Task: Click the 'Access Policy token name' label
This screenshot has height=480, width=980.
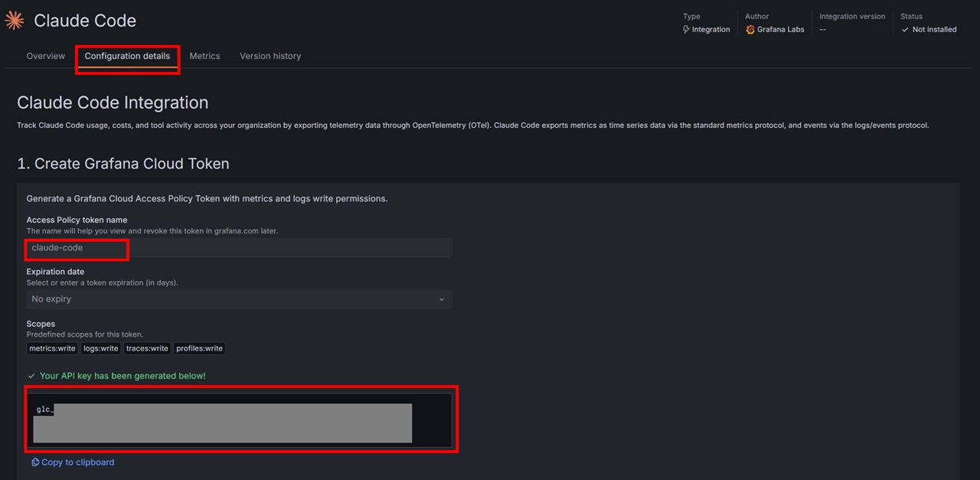Action: (77, 220)
